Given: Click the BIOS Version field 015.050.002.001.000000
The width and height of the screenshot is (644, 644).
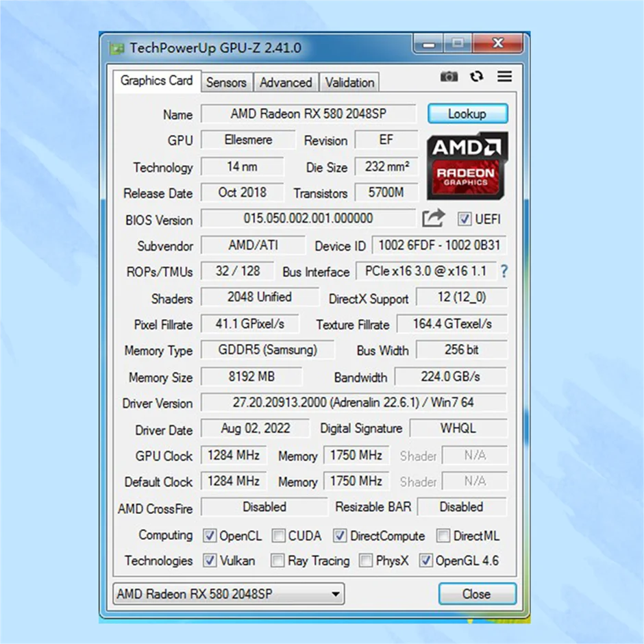Looking at the screenshot, I should [x=308, y=218].
